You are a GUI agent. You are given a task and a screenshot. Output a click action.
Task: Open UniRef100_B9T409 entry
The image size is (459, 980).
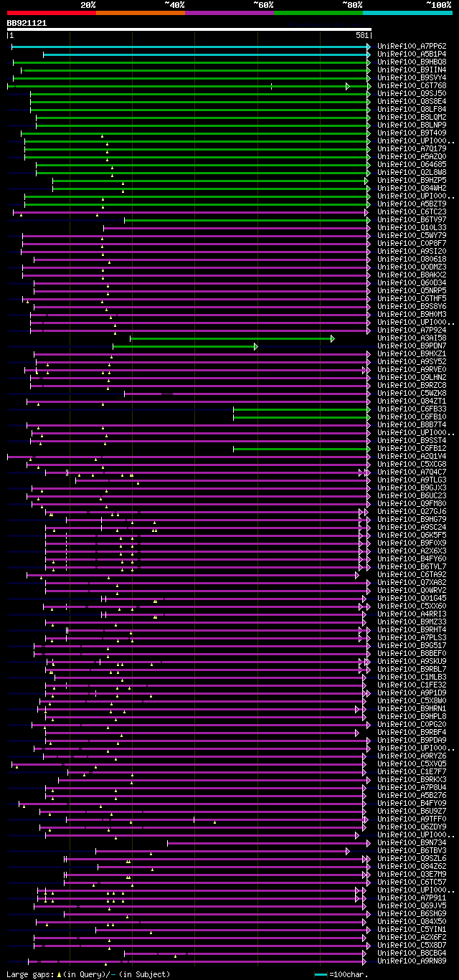pyautogui.click(x=411, y=133)
